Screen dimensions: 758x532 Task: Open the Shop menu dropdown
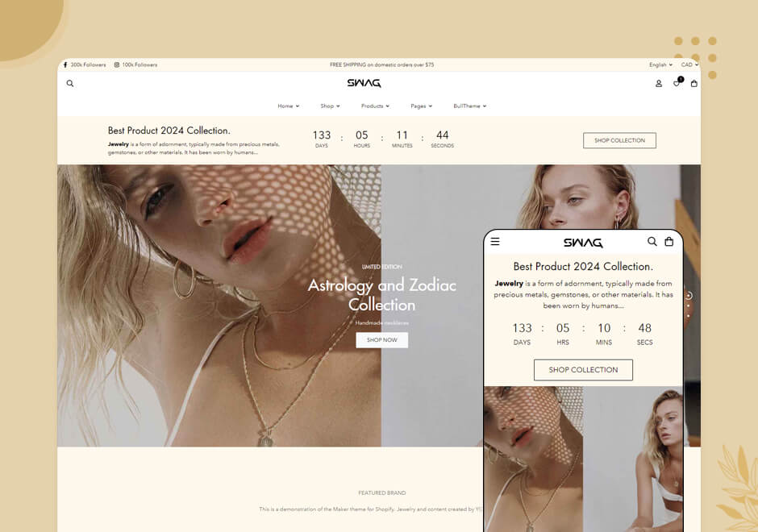point(330,106)
